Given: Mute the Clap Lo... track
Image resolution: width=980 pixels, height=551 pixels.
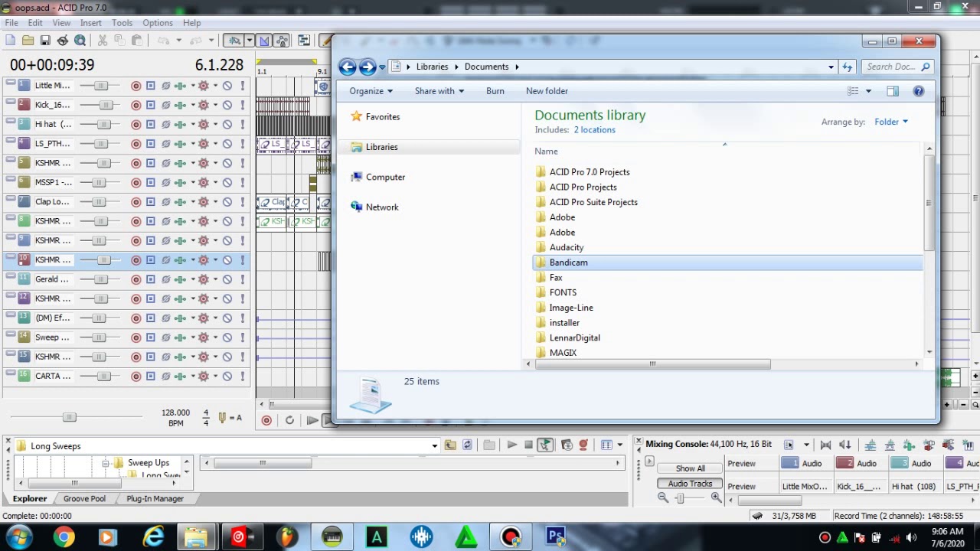Looking at the screenshot, I should (227, 201).
